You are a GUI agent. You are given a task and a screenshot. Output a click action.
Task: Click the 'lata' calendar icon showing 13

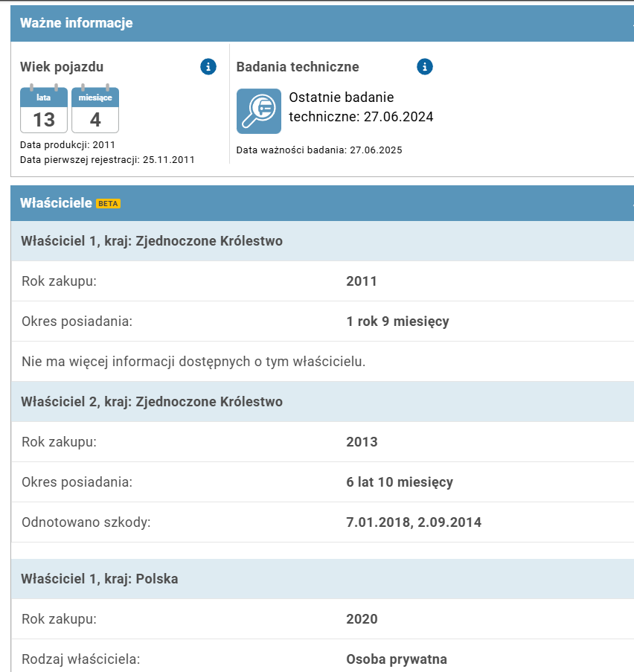tap(44, 110)
